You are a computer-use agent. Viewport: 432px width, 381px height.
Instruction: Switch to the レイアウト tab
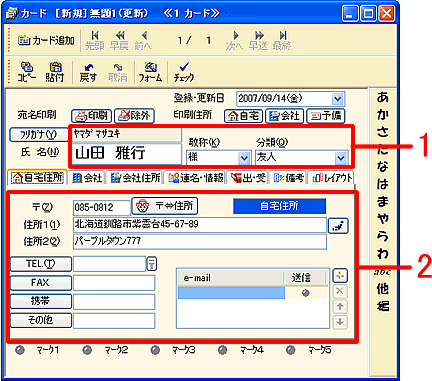pyautogui.click(x=332, y=178)
